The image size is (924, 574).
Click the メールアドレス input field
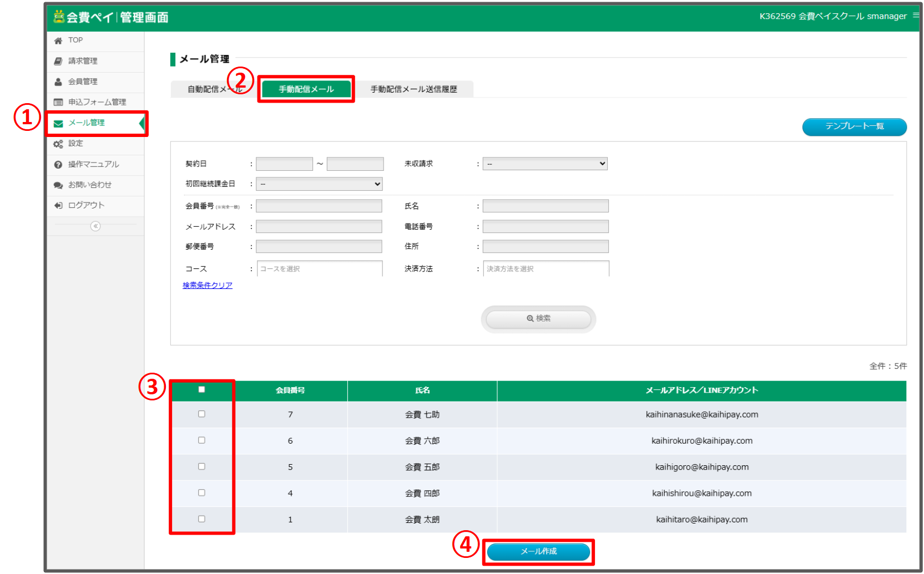319,227
